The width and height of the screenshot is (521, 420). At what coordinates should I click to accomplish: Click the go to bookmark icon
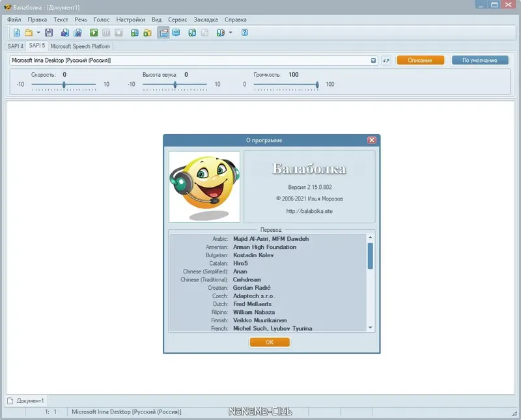point(220,33)
